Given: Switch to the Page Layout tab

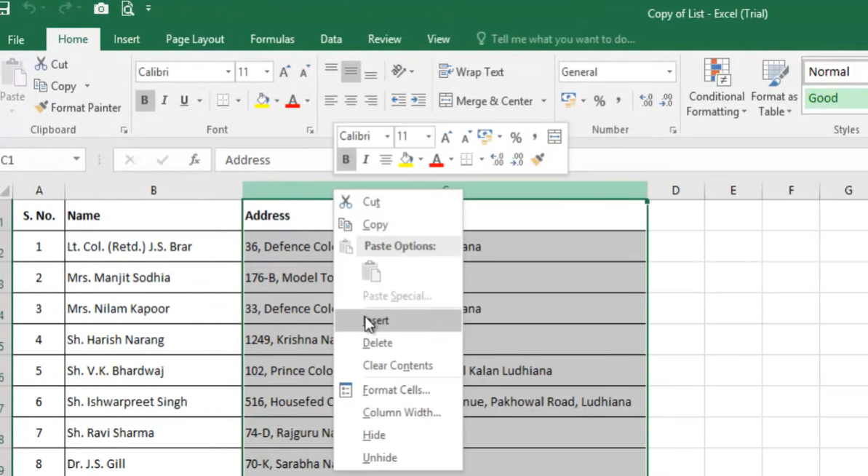Looking at the screenshot, I should (195, 39).
